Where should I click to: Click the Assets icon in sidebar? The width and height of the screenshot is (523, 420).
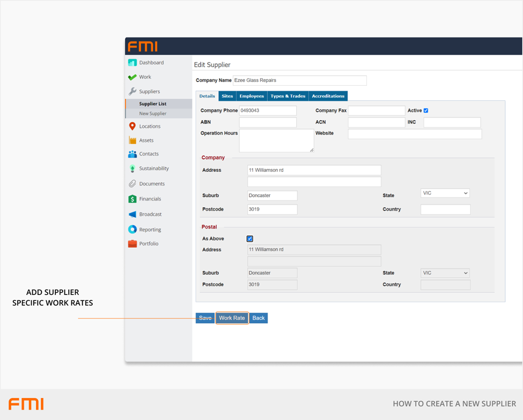point(132,141)
